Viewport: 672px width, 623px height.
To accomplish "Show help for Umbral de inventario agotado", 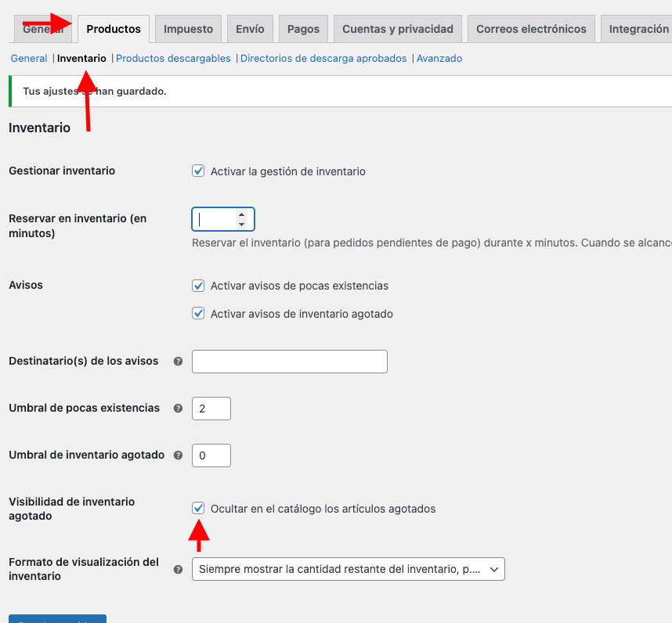I will pyautogui.click(x=178, y=456).
